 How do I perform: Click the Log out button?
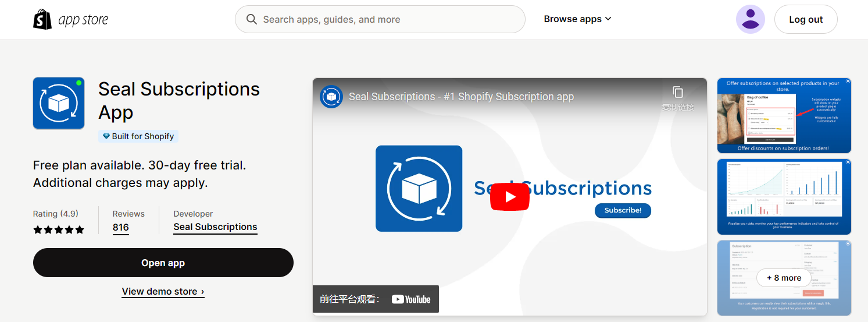[x=806, y=19]
